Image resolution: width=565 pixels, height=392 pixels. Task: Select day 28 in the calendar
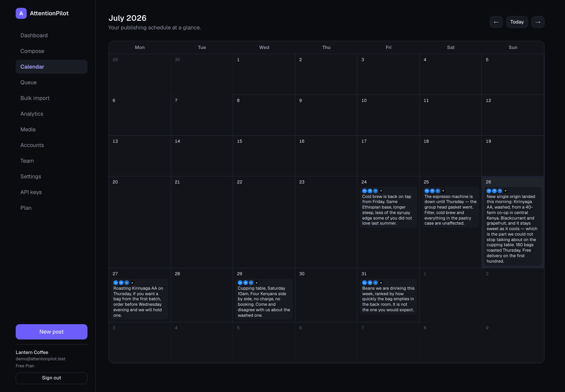202,295
